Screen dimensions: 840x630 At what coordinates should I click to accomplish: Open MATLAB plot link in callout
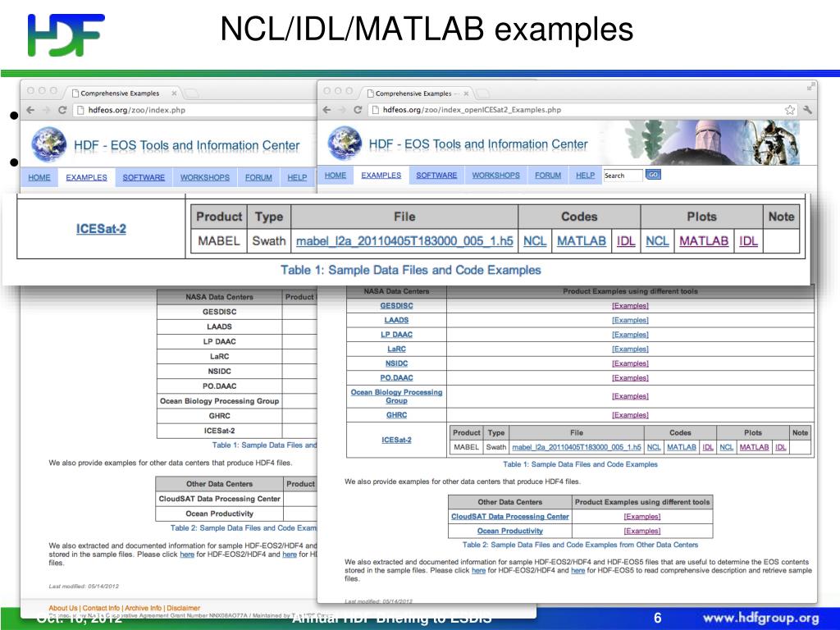pyautogui.click(x=704, y=241)
